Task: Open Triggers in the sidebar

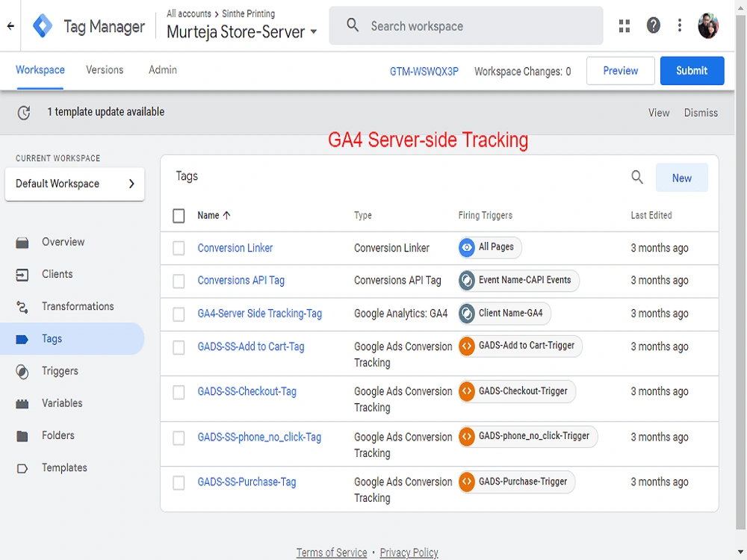Action: point(60,371)
